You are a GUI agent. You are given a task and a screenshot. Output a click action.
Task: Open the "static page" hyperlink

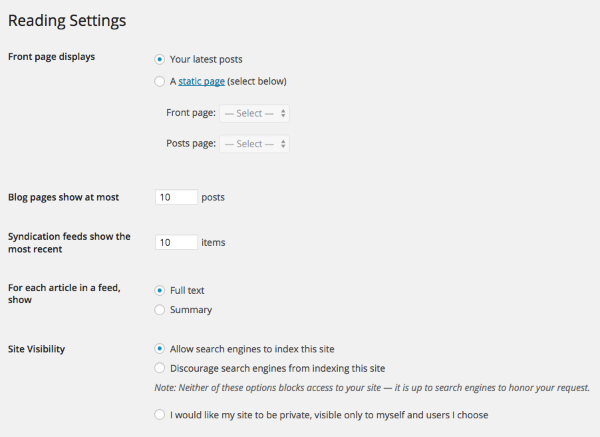(x=201, y=81)
